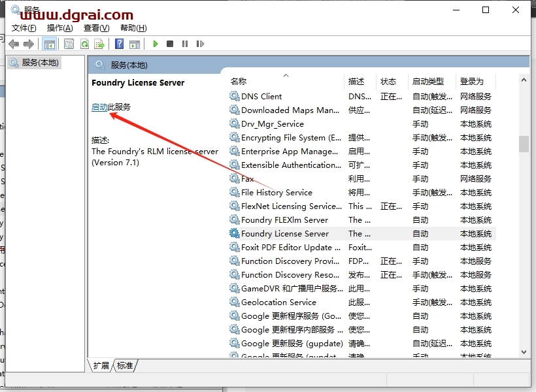
Task: Click the gear icon of Drv_Mgr_Service
Action: pyautogui.click(x=234, y=123)
